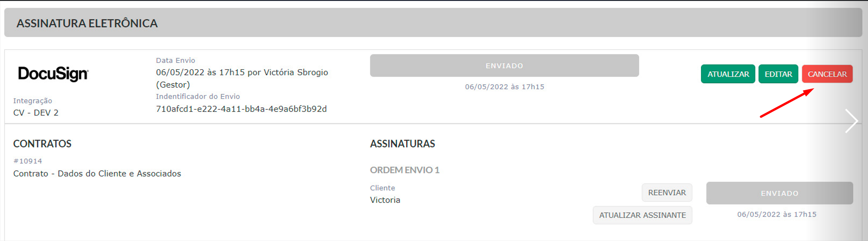Click the green EDITAR button
This screenshot has height=241, width=868.
point(778,74)
